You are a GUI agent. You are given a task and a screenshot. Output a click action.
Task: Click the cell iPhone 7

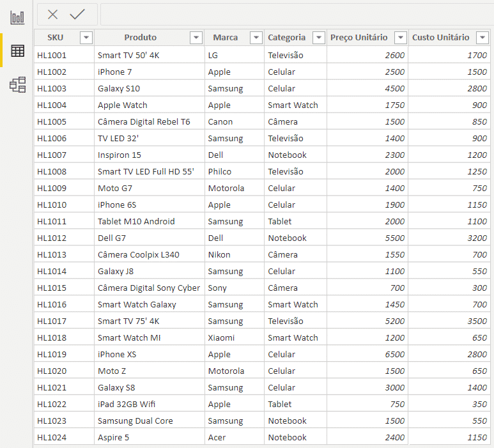pos(150,72)
